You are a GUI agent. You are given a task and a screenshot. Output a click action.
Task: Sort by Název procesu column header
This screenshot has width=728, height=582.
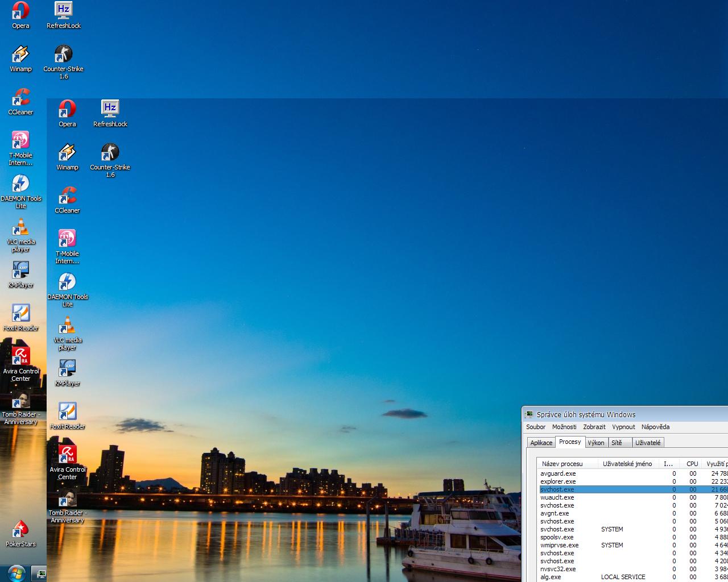click(x=562, y=464)
